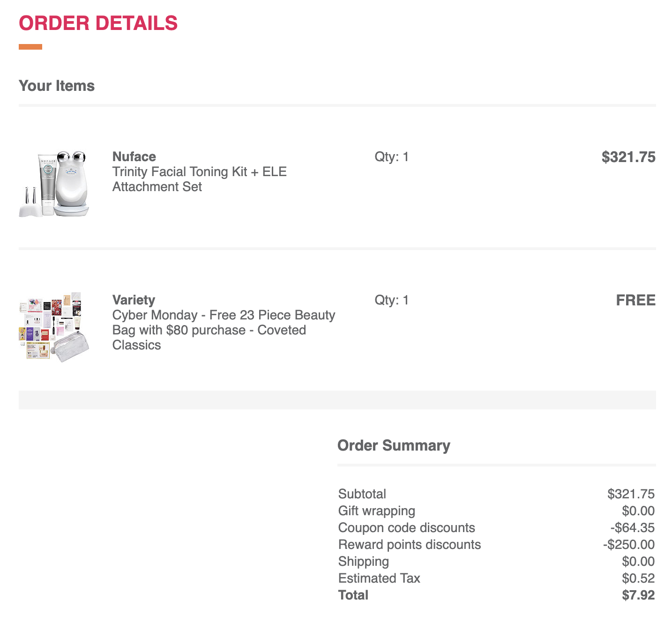The image size is (672, 622).
Task: Click the $321.75 item price
Action: coord(628,157)
